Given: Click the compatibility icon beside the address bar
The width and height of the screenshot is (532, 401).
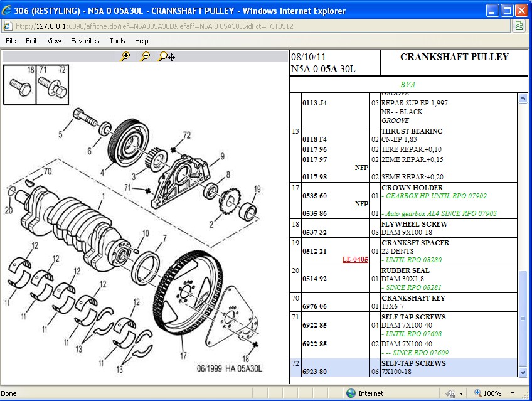Looking at the screenshot, I should [x=519, y=26].
